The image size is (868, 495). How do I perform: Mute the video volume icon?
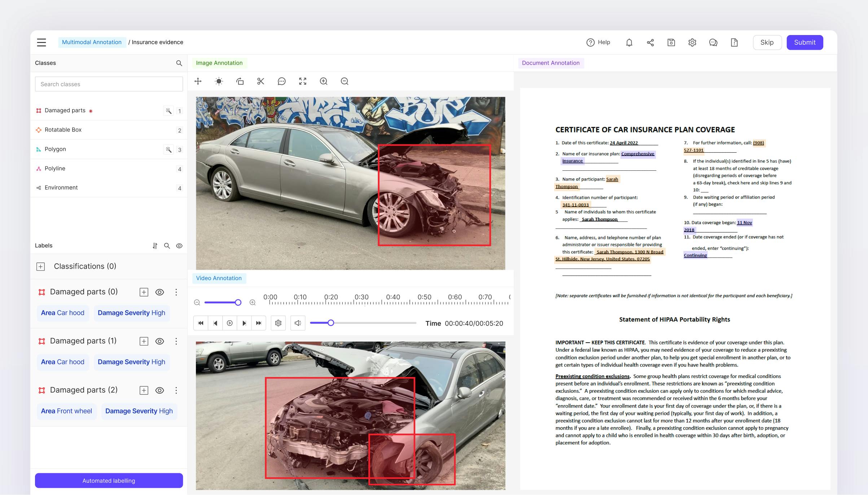point(298,323)
